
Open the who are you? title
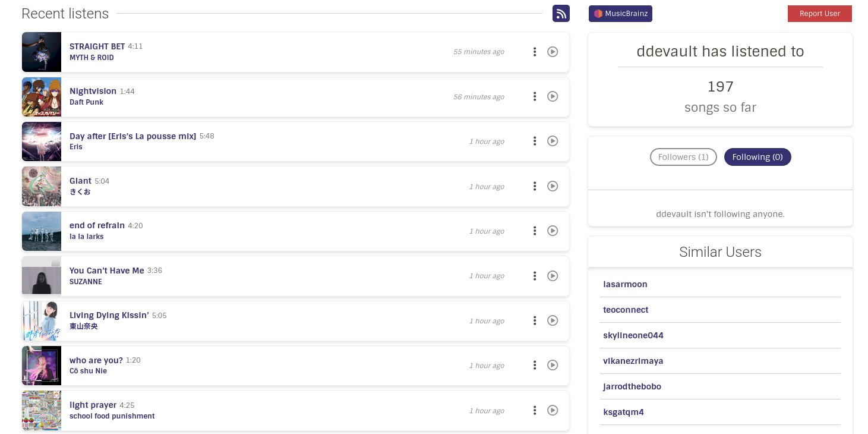[x=96, y=360]
